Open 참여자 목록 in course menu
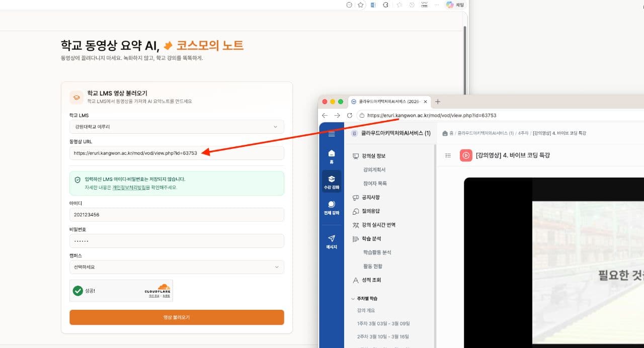This screenshot has height=348, width=644. pos(375,184)
